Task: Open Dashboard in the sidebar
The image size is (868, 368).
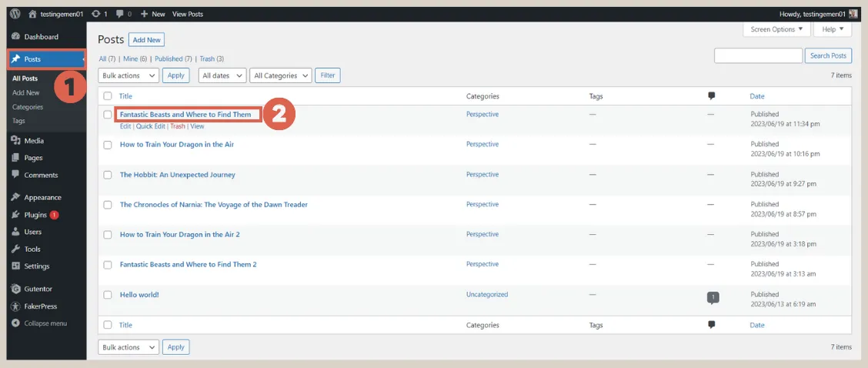Action: (41, 37)
